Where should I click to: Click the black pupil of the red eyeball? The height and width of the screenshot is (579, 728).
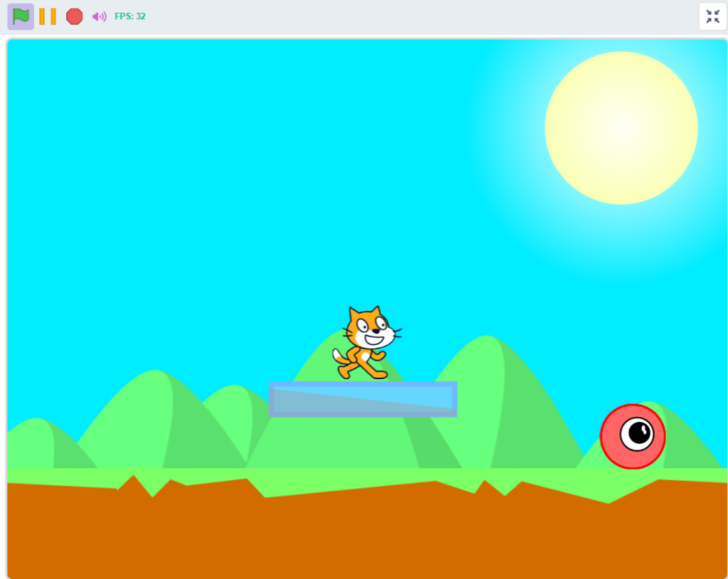tap(640, 432)
